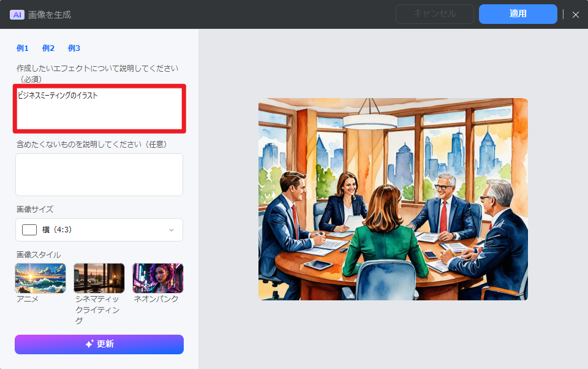Select the 例1 example prompt link

[x=23, y=48]
